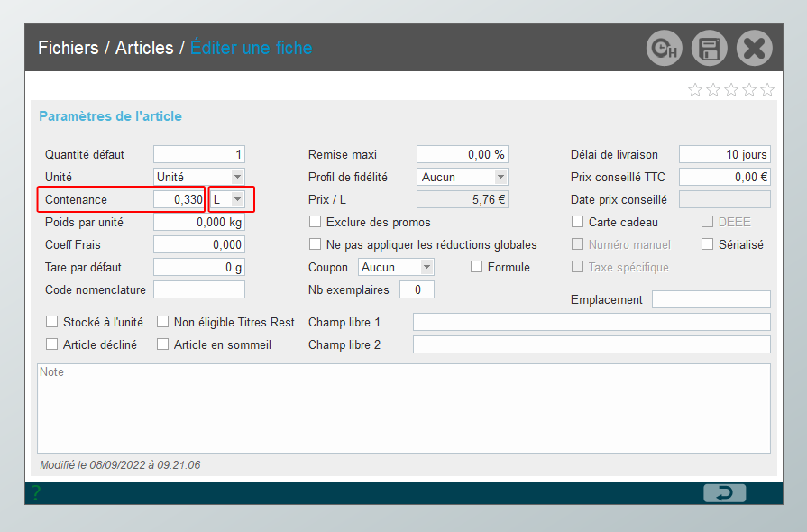This screenshot has width=807, height=532.
Task: Open the Coupon dropdown list
Action: click(x=426, y=267)
